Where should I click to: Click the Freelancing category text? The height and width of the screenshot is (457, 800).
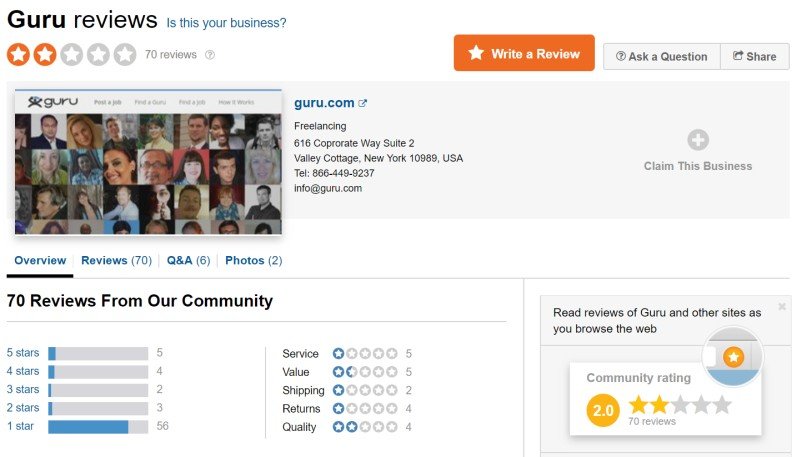pos(320,126)
